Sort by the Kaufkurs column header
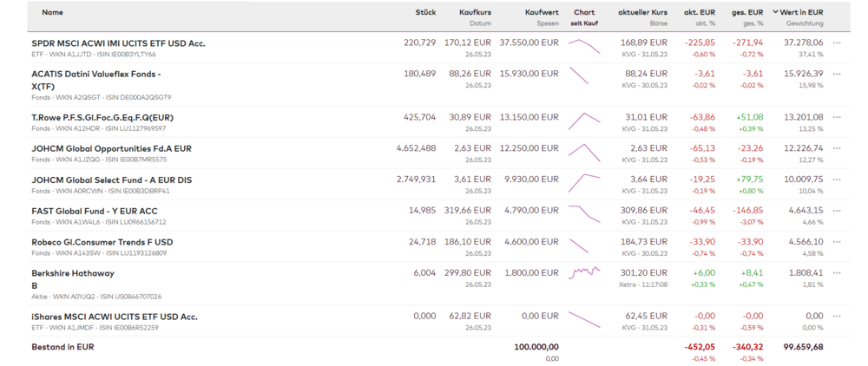This screenshot has width=868, height=366. point(475,13)
